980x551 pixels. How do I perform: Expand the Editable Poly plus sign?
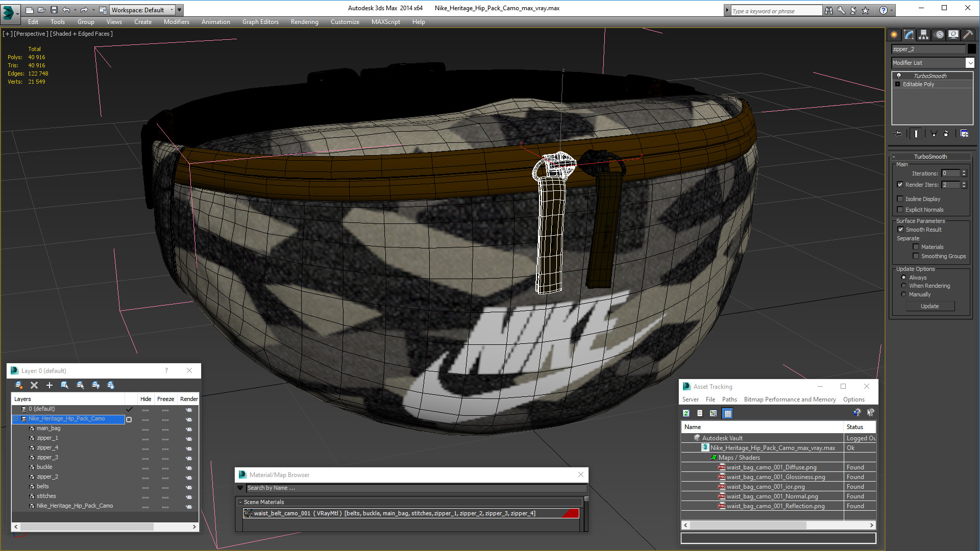click(898, 84)
